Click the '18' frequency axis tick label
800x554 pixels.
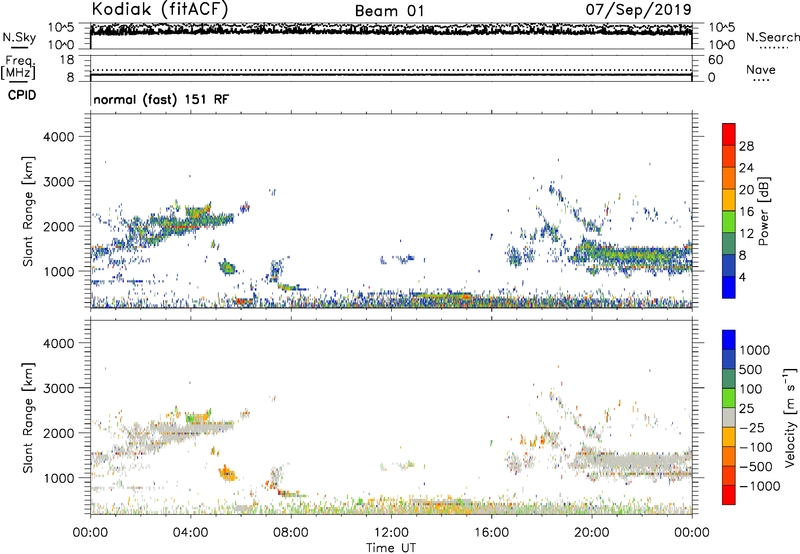[67, 60]
